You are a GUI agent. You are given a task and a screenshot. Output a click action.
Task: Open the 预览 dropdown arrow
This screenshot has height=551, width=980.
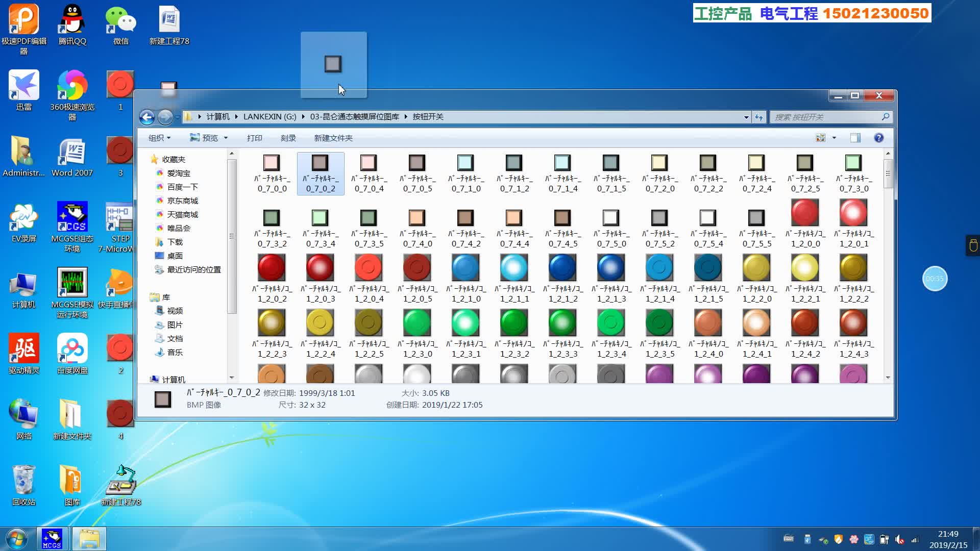point(226,138)
